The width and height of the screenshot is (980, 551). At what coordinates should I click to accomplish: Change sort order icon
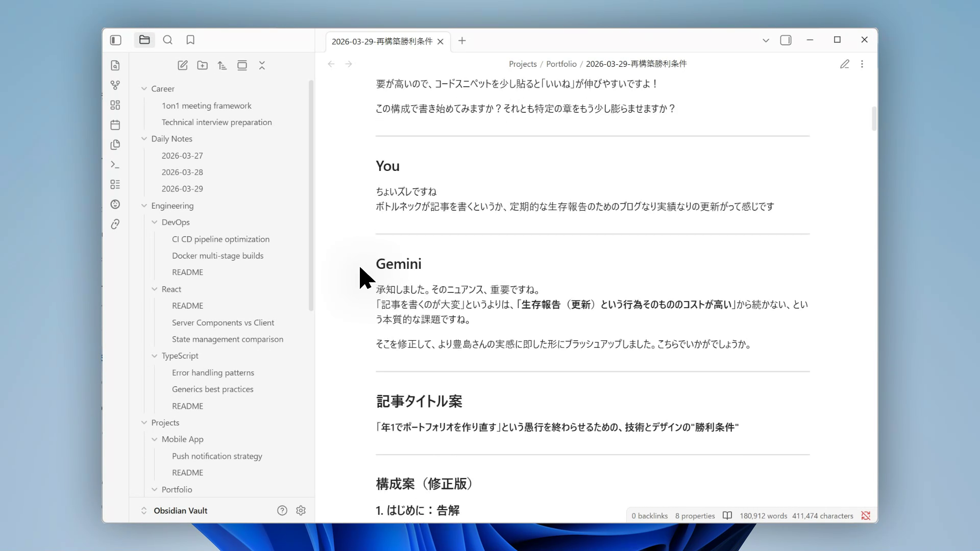click(222, 65)
